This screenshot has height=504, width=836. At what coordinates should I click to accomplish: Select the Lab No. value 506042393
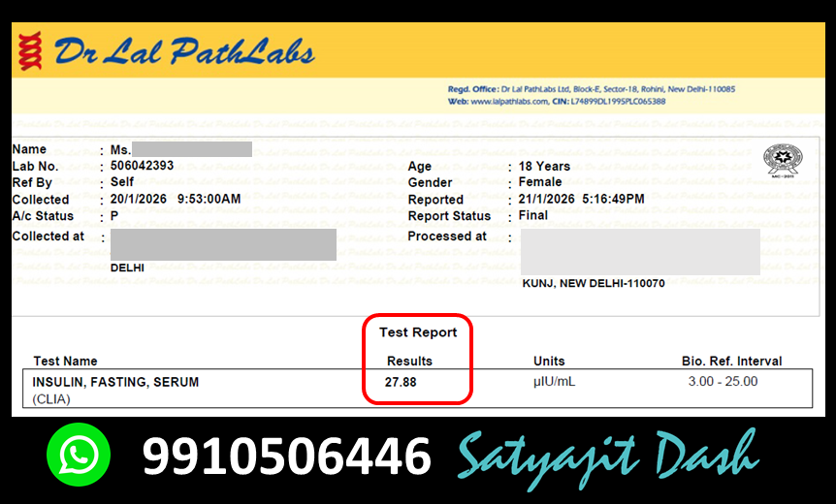(x=142, y=166)
